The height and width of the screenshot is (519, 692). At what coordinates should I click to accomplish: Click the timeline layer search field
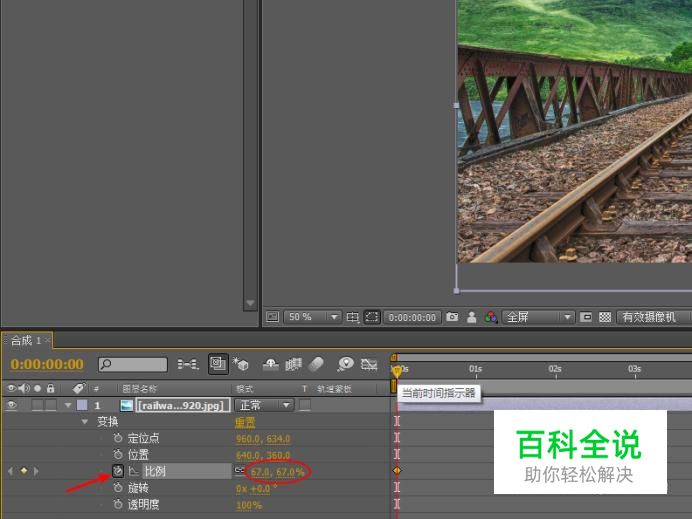coord(133,364)
